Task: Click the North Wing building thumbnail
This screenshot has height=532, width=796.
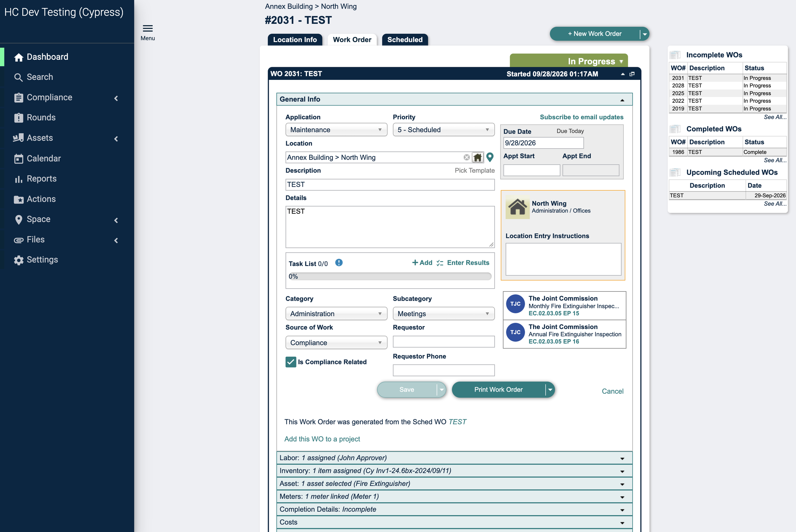Action: [x=517, y=207]
